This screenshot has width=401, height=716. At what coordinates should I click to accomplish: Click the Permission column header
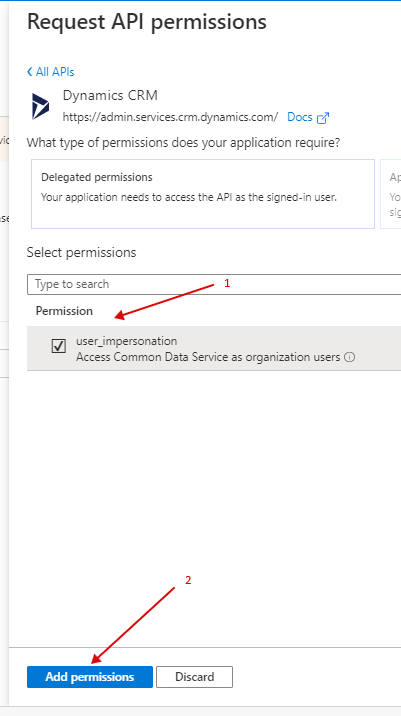pos(64,311)
